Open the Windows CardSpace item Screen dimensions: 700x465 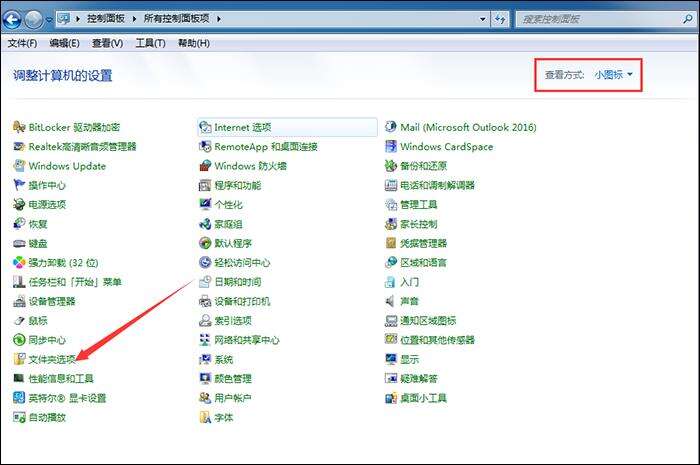(x=446, y=147)
